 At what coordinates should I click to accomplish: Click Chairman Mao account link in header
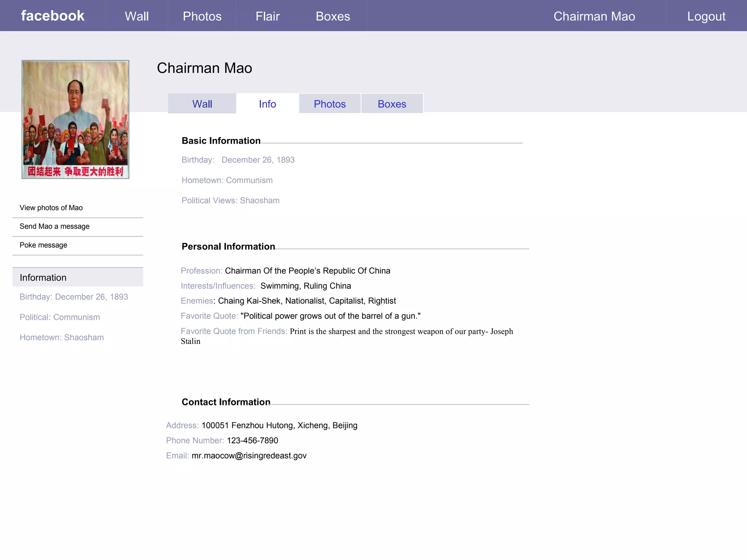594,16
